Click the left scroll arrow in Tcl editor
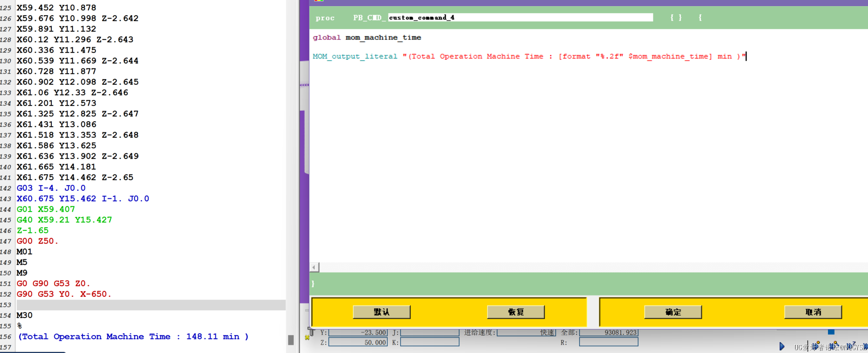The height and width of the screenshot is (353, 868). click(x=315, y=267)
